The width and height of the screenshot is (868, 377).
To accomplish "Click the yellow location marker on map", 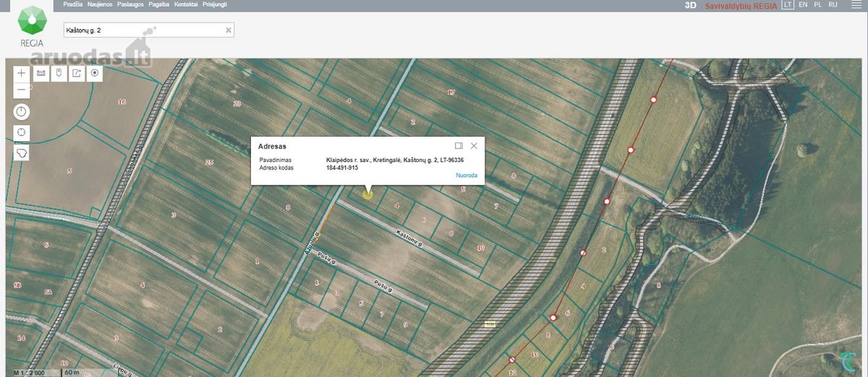I will tap(367, 193).
